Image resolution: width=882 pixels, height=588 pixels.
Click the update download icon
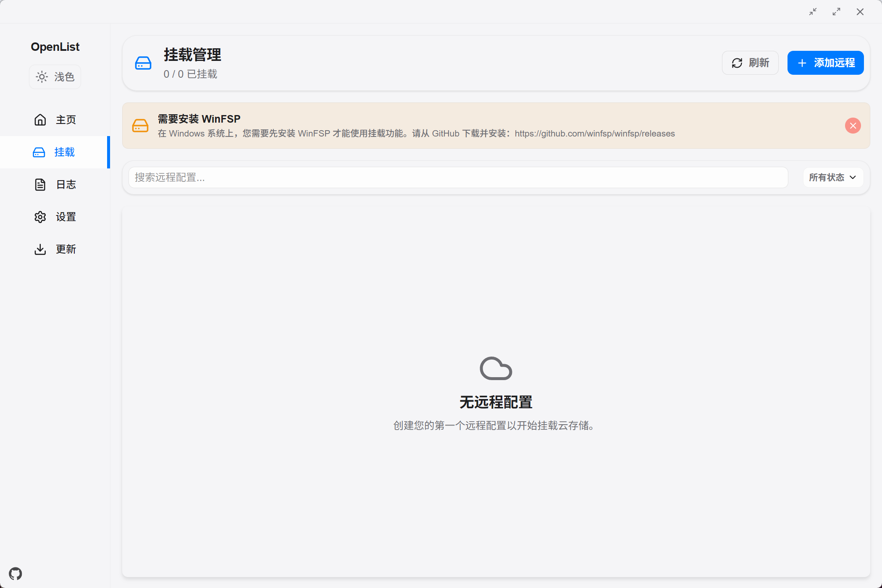click(40, 249)
